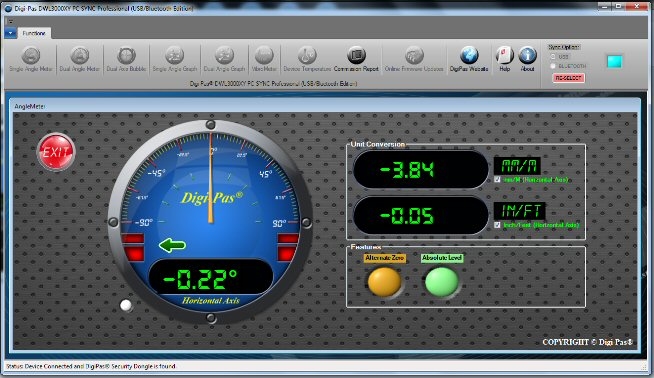
Task: Click the -3.84 mm/M readout
Action: 420,170
